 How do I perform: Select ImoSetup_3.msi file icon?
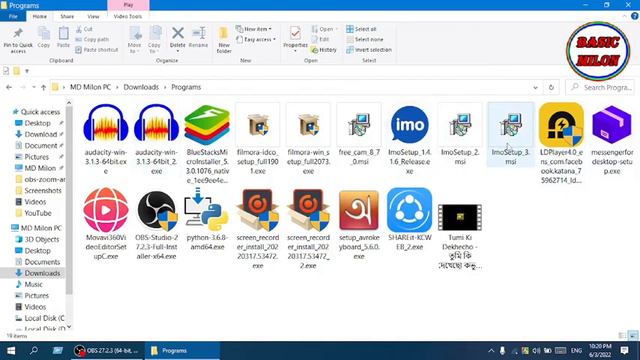pos(511,124)
